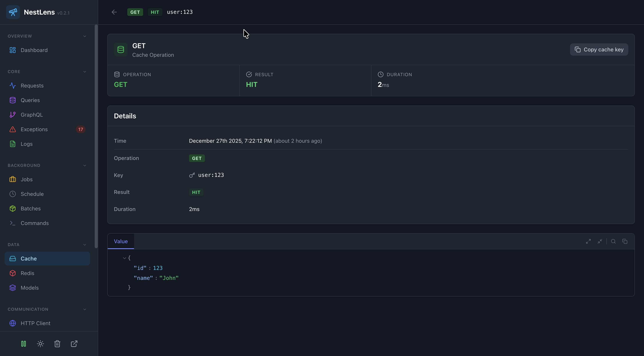This screenshot has height=356, width=644.
Task: Collapse the Overview sidebar section
Action: click(85, 36)
